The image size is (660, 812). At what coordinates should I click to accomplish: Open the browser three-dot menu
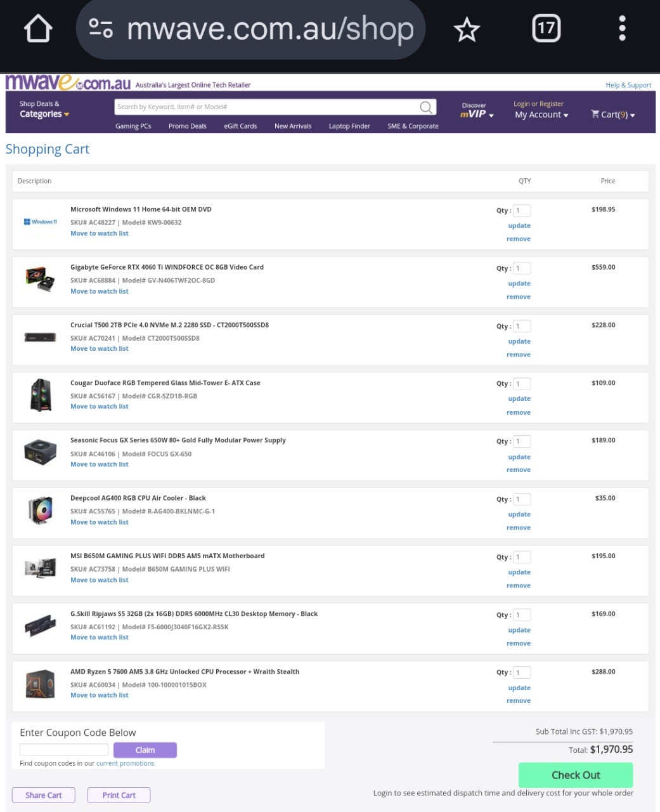(x=622, y=29)
